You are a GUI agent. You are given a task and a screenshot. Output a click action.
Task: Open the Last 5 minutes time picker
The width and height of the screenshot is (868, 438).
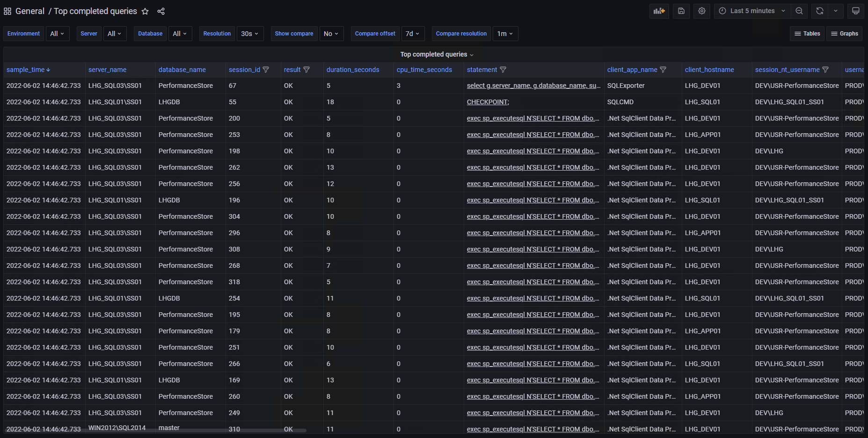click(x=752, y=11)
